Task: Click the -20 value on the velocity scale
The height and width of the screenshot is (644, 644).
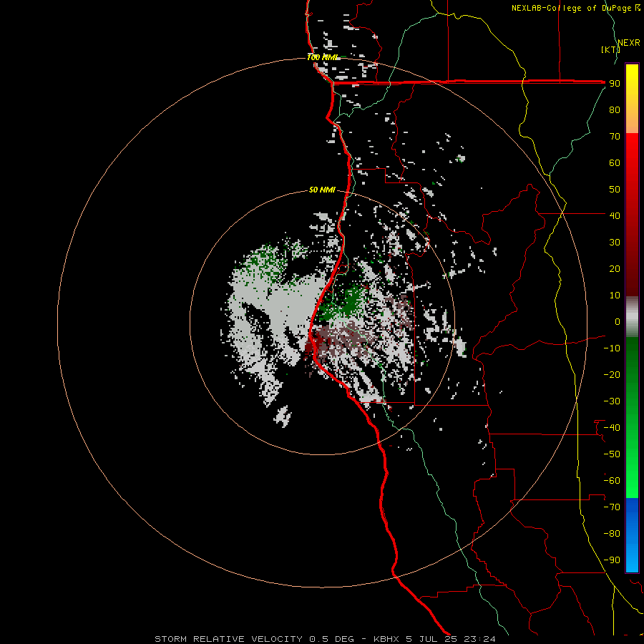Action: point(612,374)
